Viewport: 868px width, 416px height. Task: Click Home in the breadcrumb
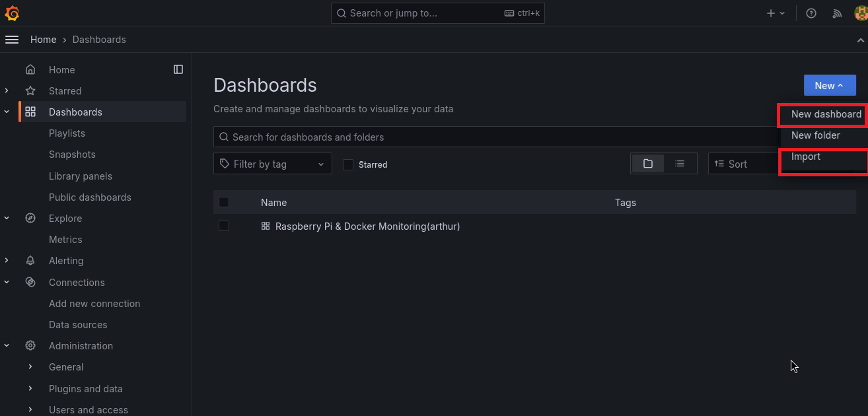(x=44, y=40)
